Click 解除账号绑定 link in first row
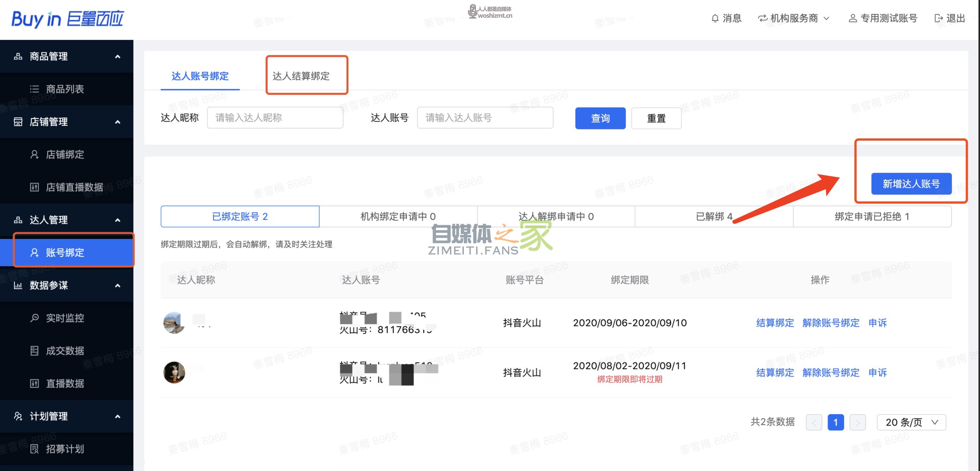 831,323
